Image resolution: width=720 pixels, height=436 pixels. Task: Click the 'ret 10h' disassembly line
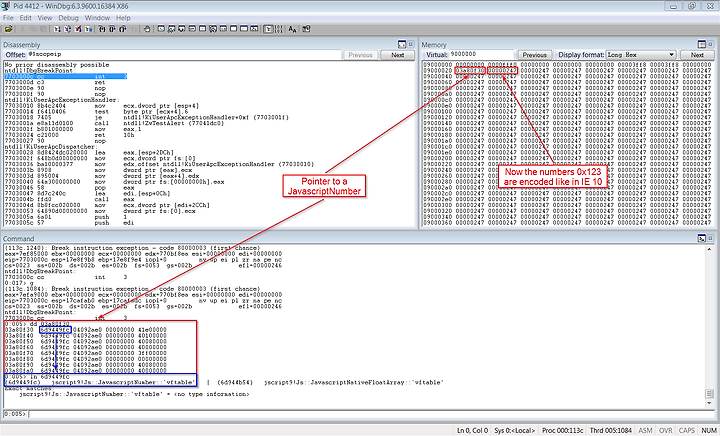(69, 135)
